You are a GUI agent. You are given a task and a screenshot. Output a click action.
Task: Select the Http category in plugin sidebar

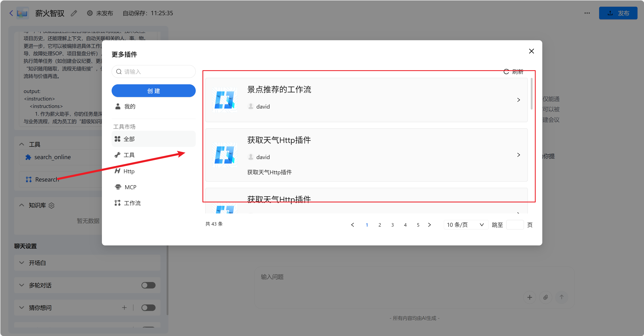pyautogui.click(x=129, y=171)
